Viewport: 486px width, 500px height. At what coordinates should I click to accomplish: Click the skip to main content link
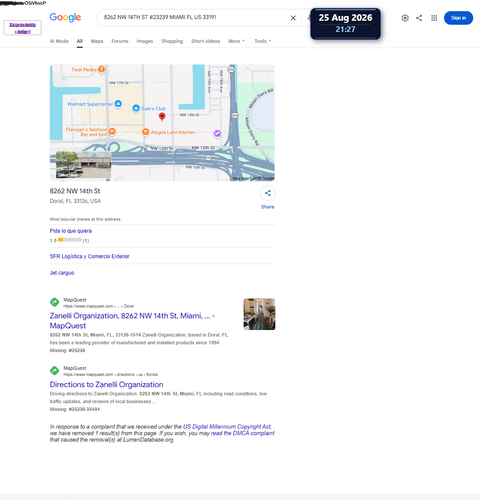(x=23, y=28)
